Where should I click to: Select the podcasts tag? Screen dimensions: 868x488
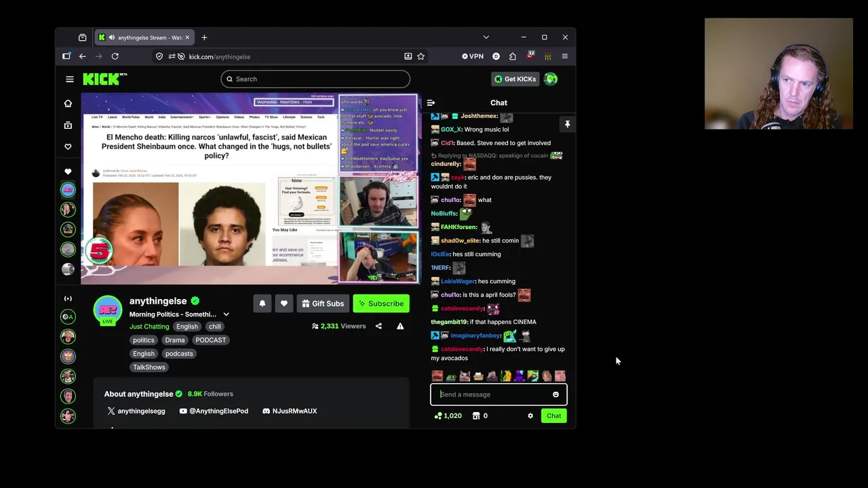(x=179, y=354)
